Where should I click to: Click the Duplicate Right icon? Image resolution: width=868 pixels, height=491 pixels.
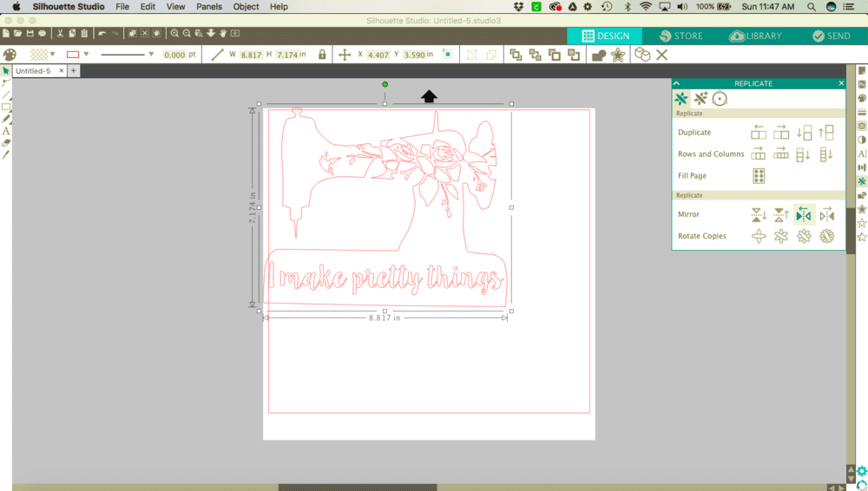tap(781, 133)
